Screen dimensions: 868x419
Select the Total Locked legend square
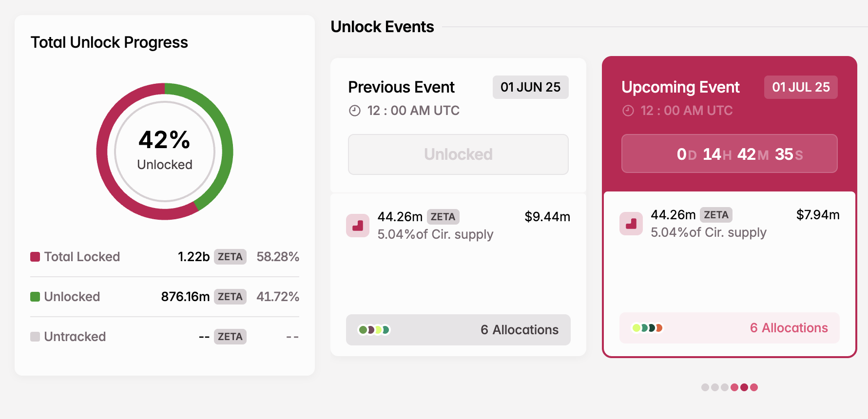pos(35,257)
